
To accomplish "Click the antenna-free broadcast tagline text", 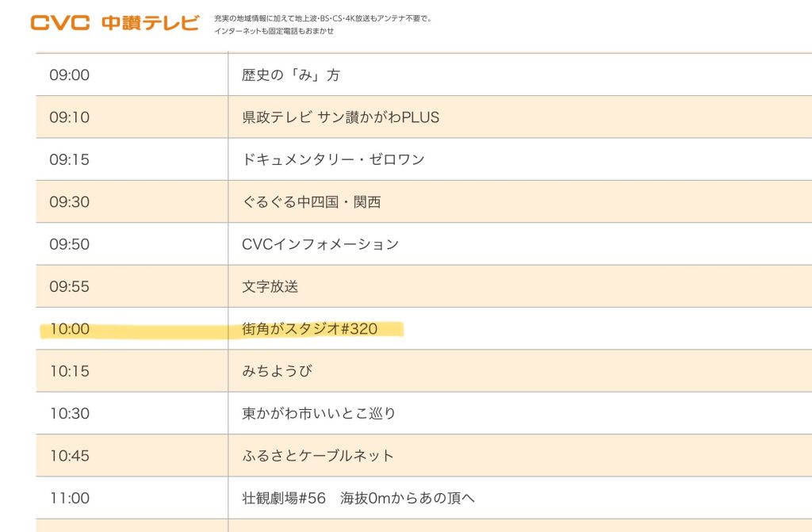I will [323, 17].
